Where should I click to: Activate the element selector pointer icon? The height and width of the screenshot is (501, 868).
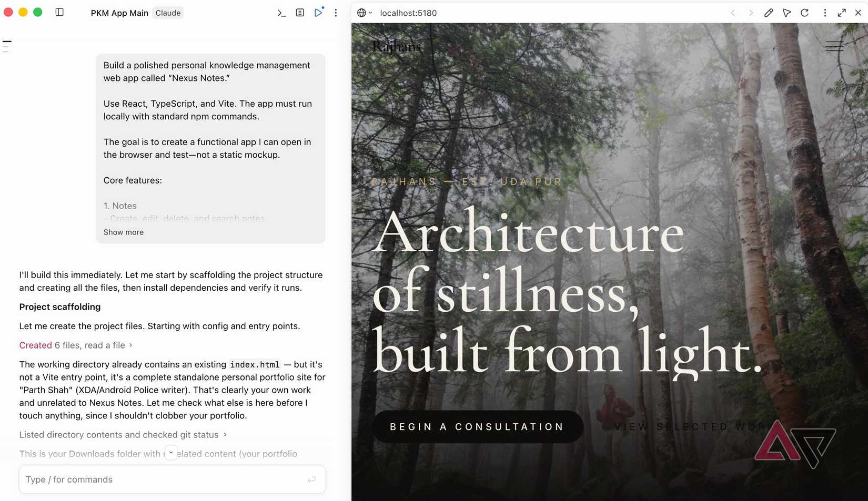786,13
